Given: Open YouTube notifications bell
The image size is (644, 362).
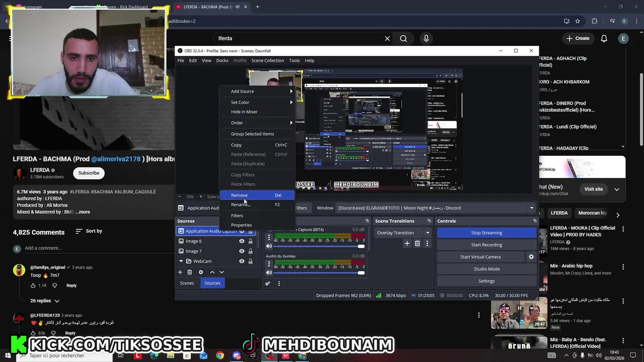Looking at the screenshot, I should (604, 38).
